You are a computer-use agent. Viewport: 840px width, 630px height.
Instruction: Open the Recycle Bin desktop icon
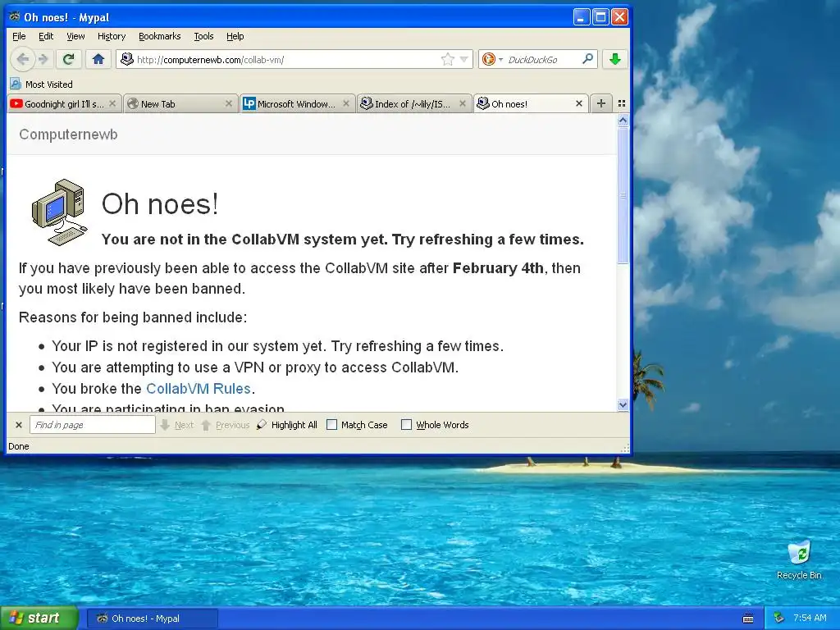799,560
